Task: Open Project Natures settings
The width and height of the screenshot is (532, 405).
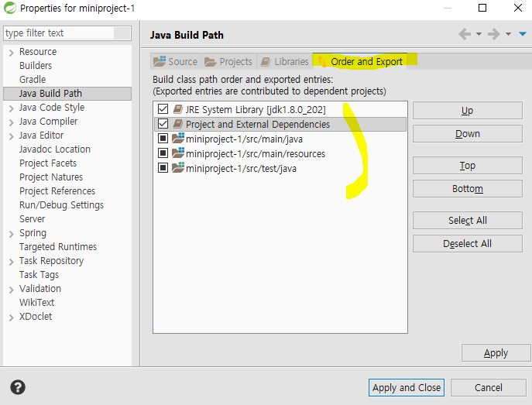Action: [x=51, y=177]
